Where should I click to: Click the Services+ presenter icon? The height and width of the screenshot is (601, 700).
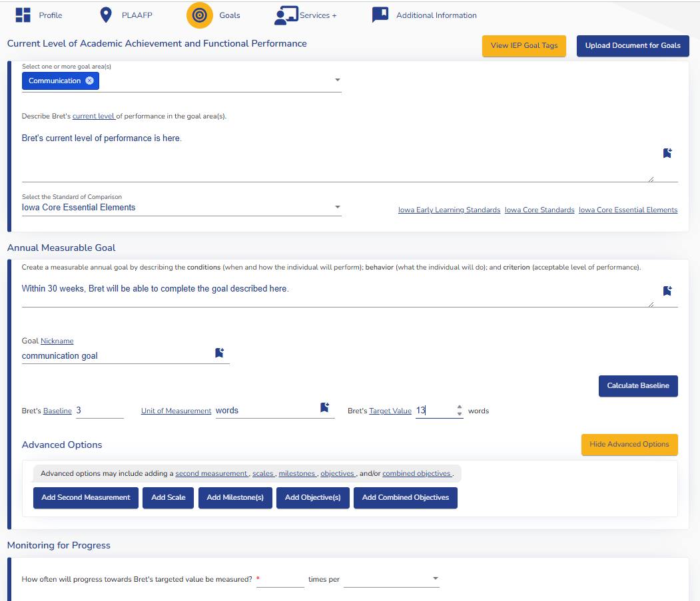(x=286, y=15)
